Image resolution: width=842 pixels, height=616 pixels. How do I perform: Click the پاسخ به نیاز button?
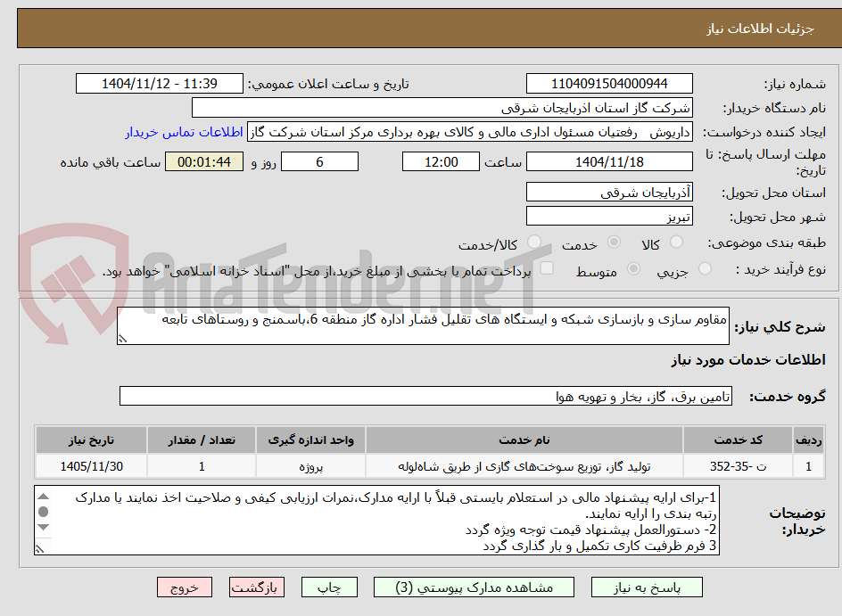click(647, 587)
